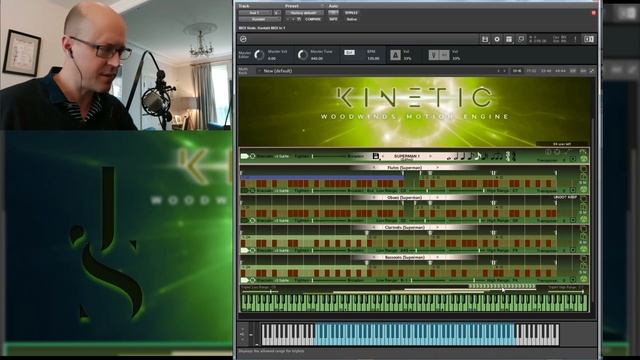
Task: Select the highlighted white note value icon
Action: (478, 156)
